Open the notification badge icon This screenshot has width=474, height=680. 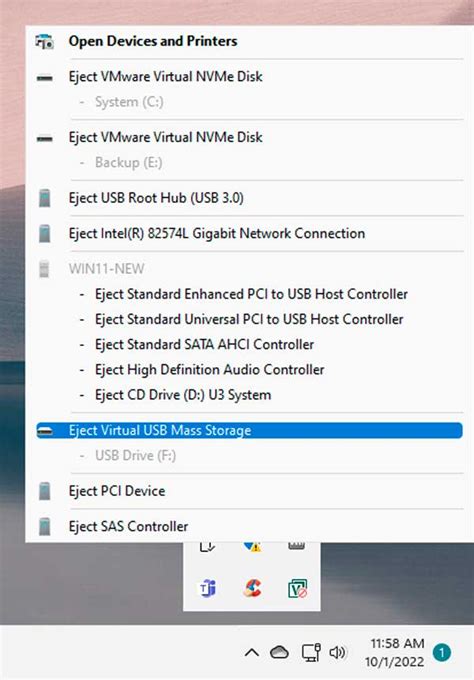pos(442,652)
